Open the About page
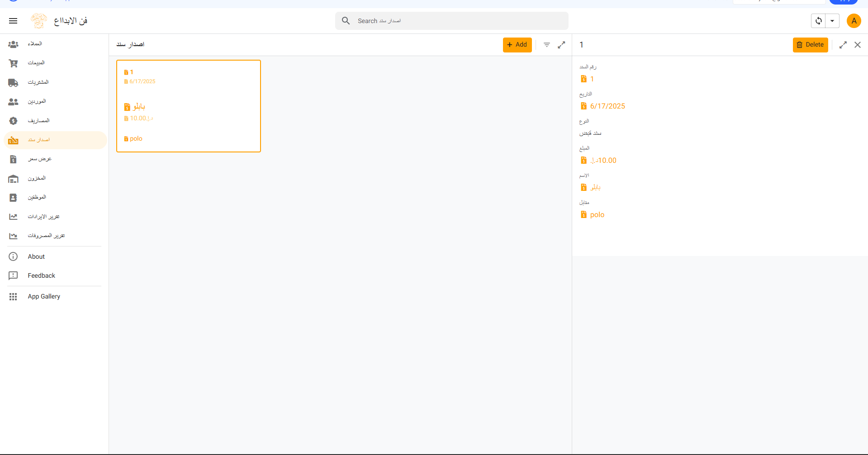Screen dimensions: 868x455 tap(36, 256)
